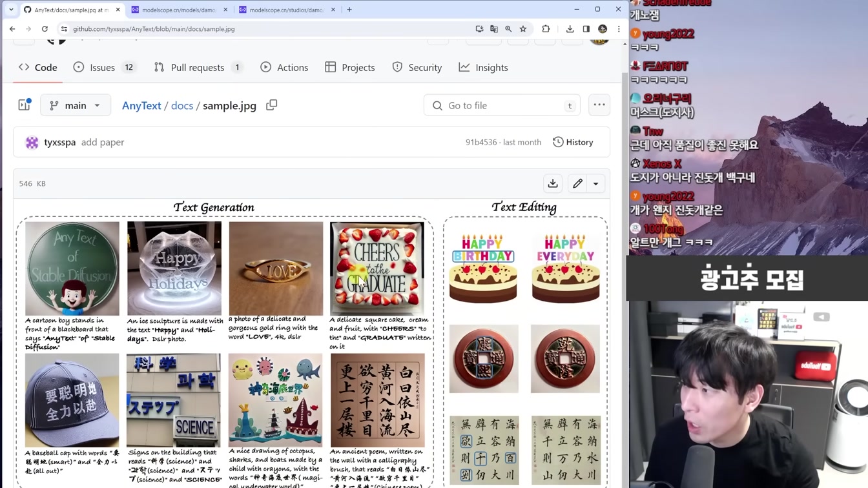Close the modelscope.cn/studios tab
Screen dimensions: 868x488
[x=333, y=10]
